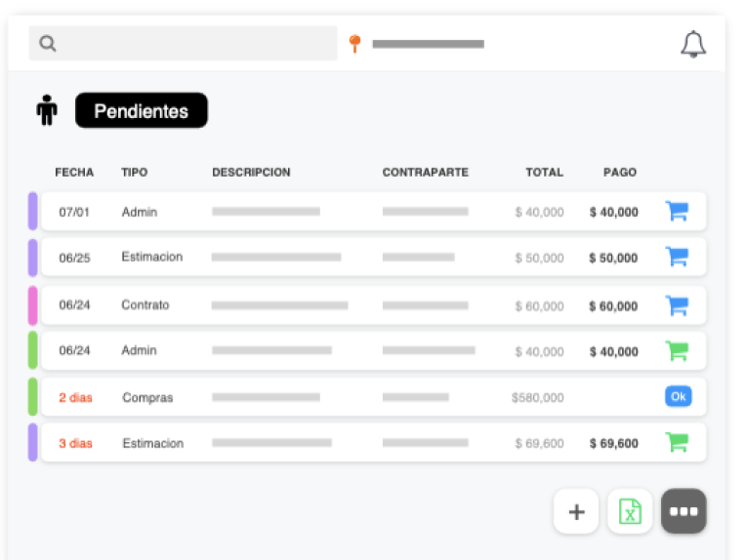This screenshot has width=746, height=560.
Task: Click blue cart icon on 07/01 Admin row
Action: 677,211
